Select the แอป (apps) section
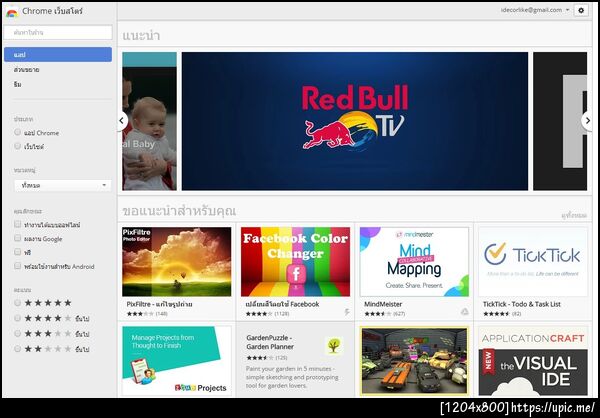The width and height of the screenshot is (600, 418). point(58,55)
